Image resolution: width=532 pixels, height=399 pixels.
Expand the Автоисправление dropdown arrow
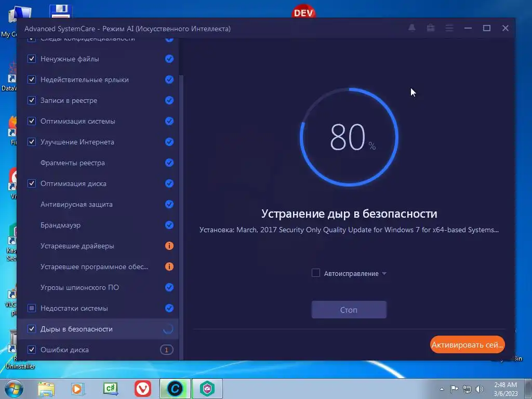[384, 273]
